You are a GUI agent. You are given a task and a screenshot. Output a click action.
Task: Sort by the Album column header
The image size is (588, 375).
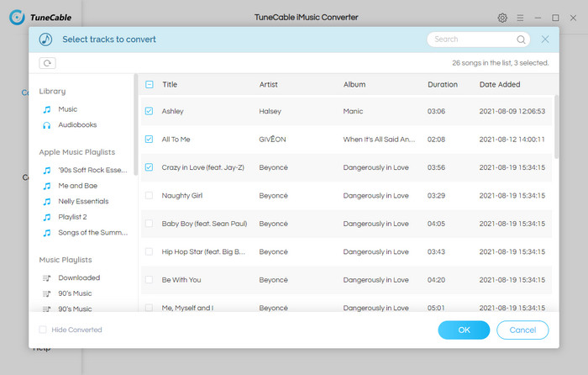(354, 84)
